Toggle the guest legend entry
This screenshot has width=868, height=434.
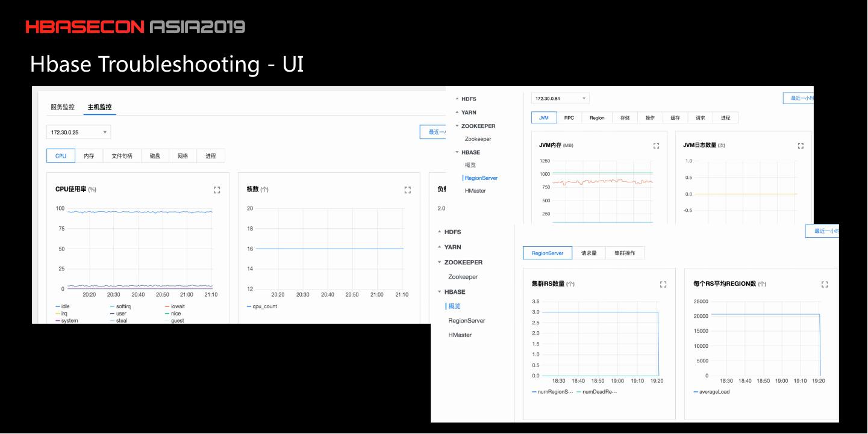(x=175, y=321)
